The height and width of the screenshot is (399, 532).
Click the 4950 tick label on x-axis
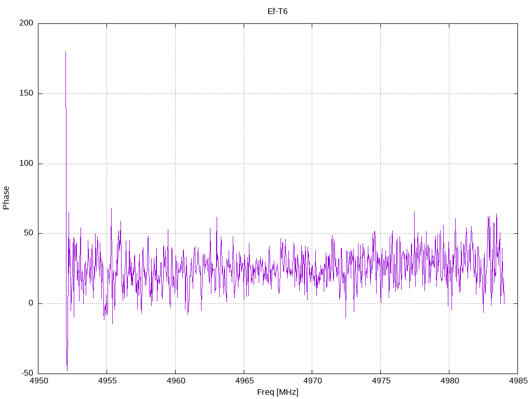[38, 382]
